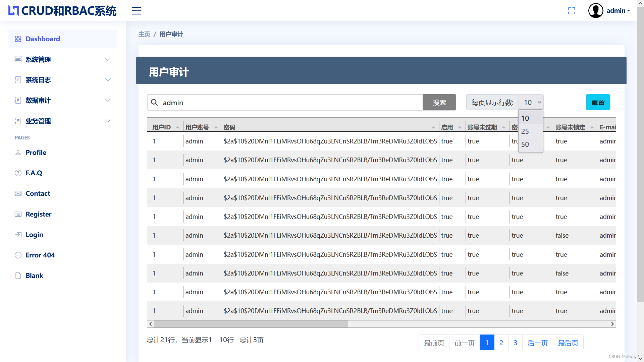Click the 系统日志 sidebar icon

[18, 80]
